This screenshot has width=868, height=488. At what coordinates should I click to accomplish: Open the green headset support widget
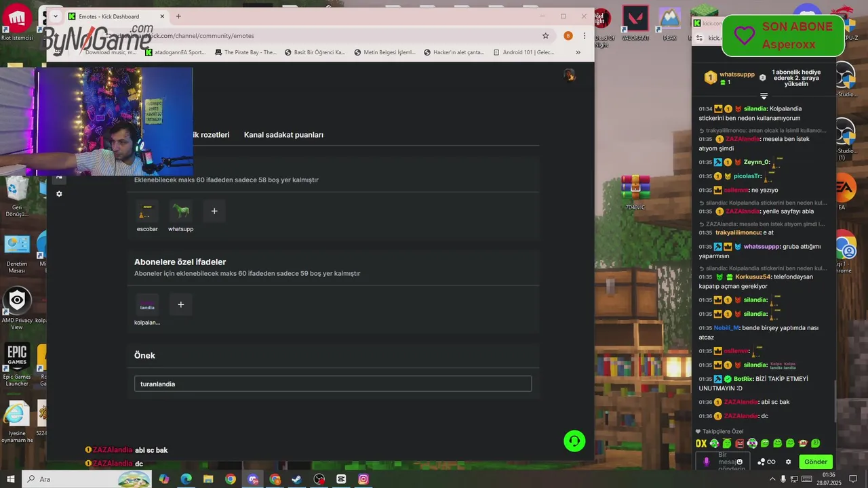(574, 441)
